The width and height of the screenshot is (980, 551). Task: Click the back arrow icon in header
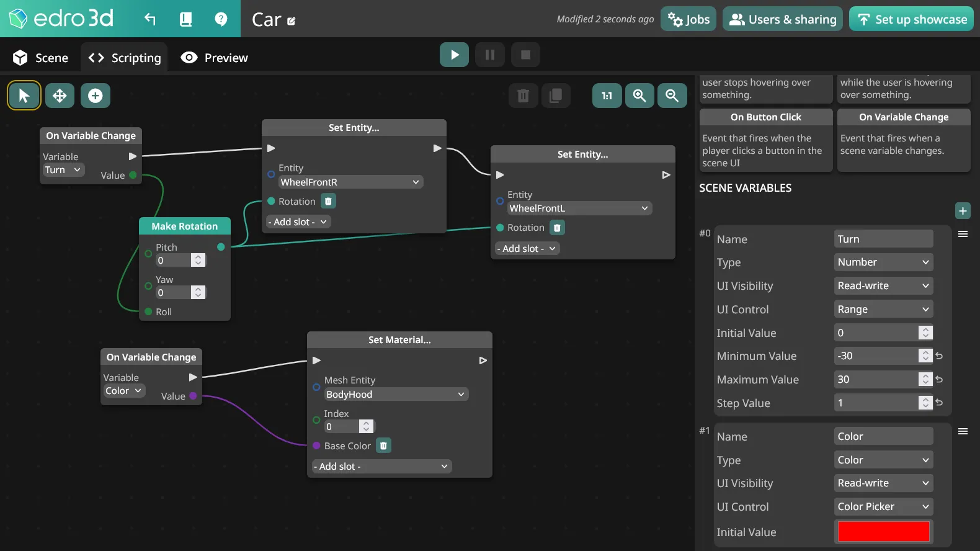point(150,19)
